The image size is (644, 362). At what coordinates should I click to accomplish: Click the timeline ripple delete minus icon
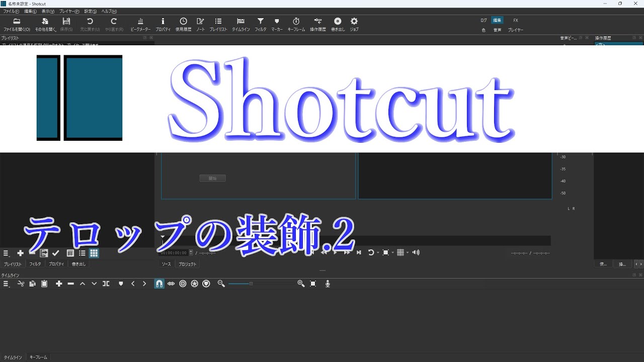click(70, 284)
